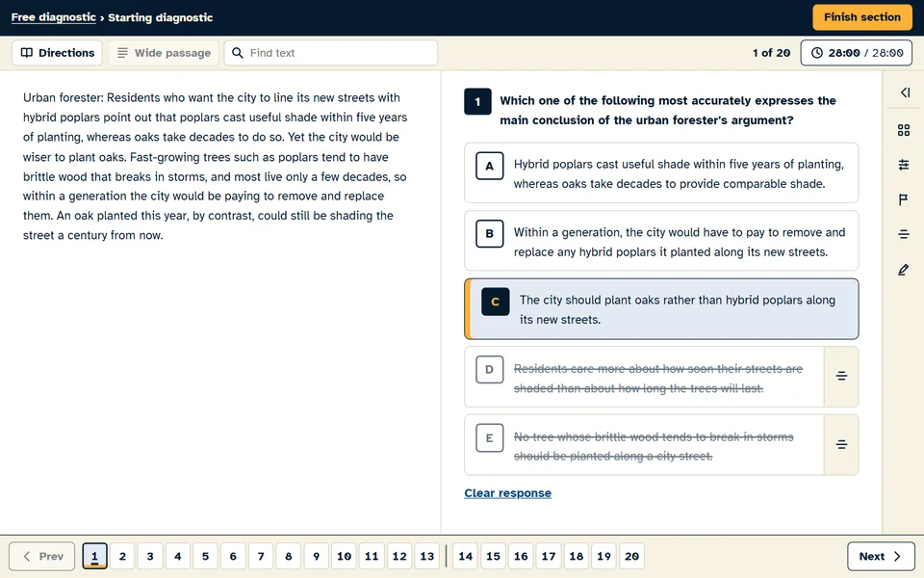Screen dimensions: 924x578
Task: Jump to question 13
Action: coord(427,556)
